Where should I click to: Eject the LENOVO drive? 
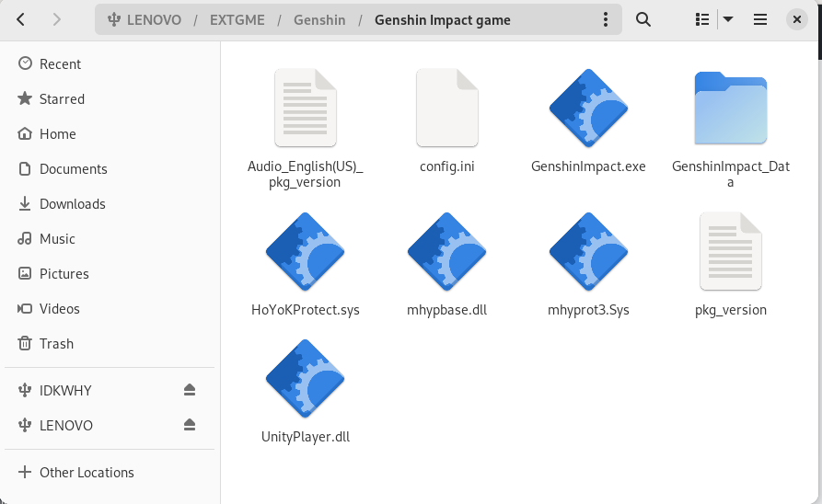click(190, 425)
